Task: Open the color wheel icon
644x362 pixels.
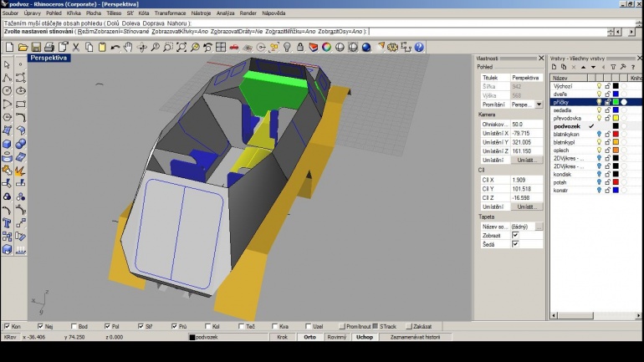Action: (x=326, y=47)
